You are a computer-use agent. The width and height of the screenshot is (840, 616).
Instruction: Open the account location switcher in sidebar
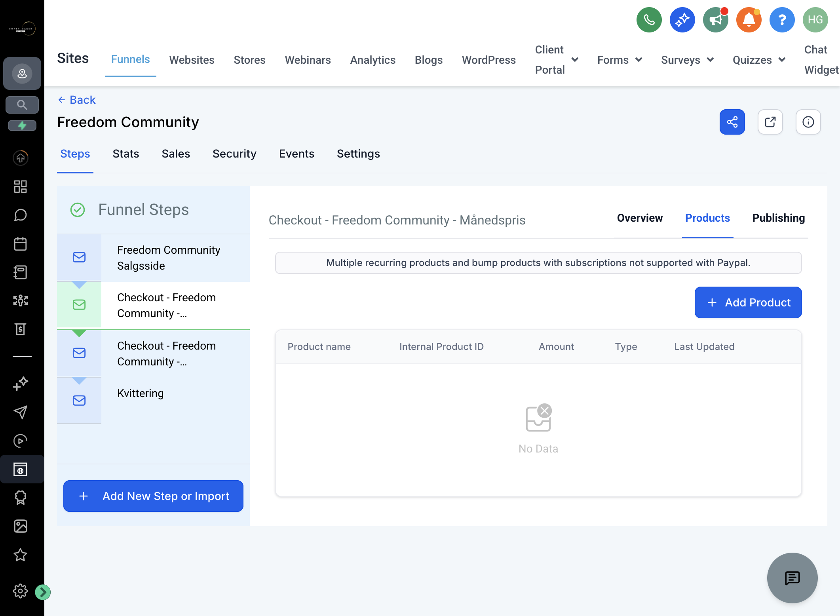22,73
